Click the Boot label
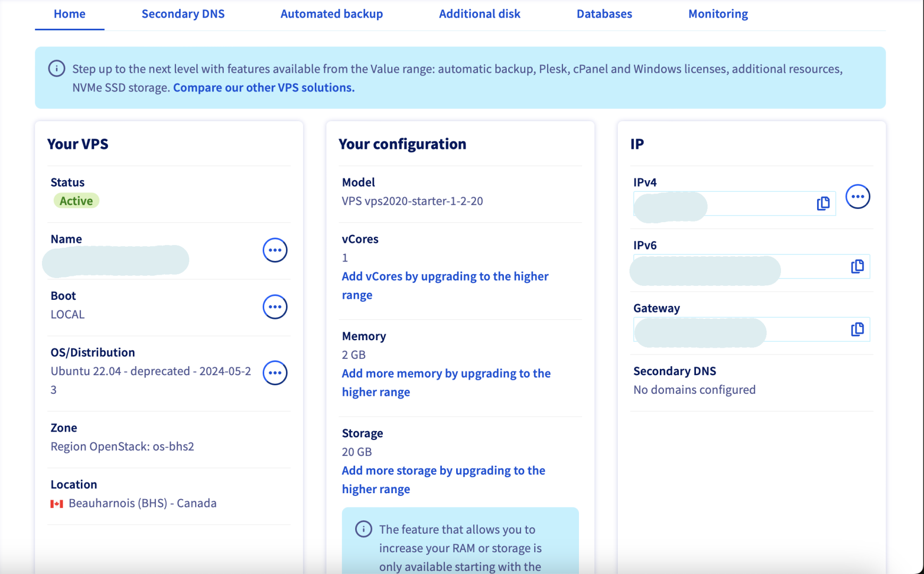 (63, 296)
